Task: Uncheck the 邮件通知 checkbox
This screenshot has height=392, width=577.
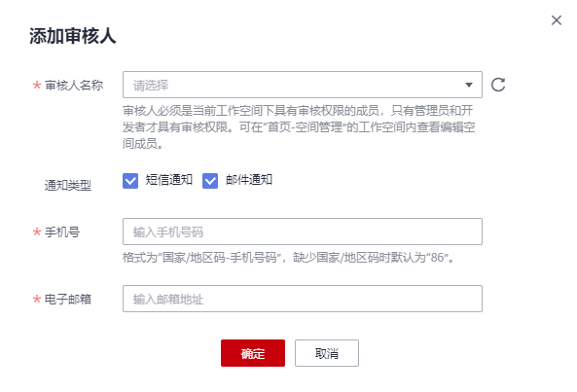Action: click(210, 181)
